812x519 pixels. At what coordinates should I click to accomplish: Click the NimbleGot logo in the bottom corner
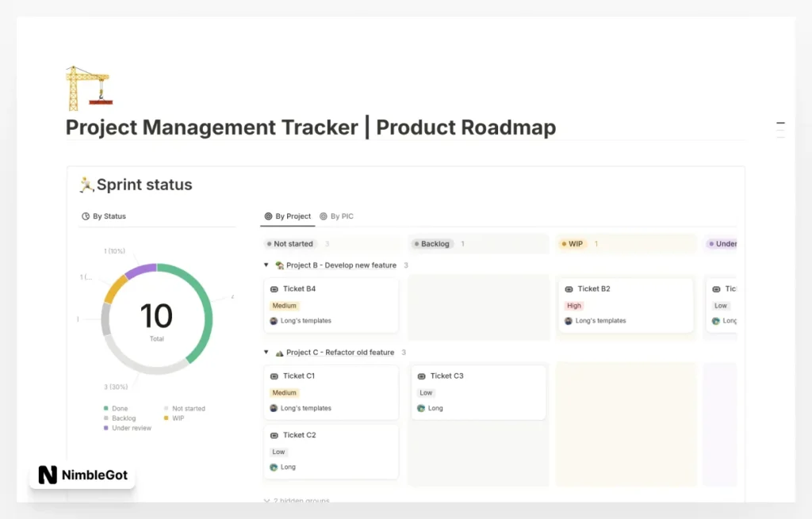click(82, 476)
